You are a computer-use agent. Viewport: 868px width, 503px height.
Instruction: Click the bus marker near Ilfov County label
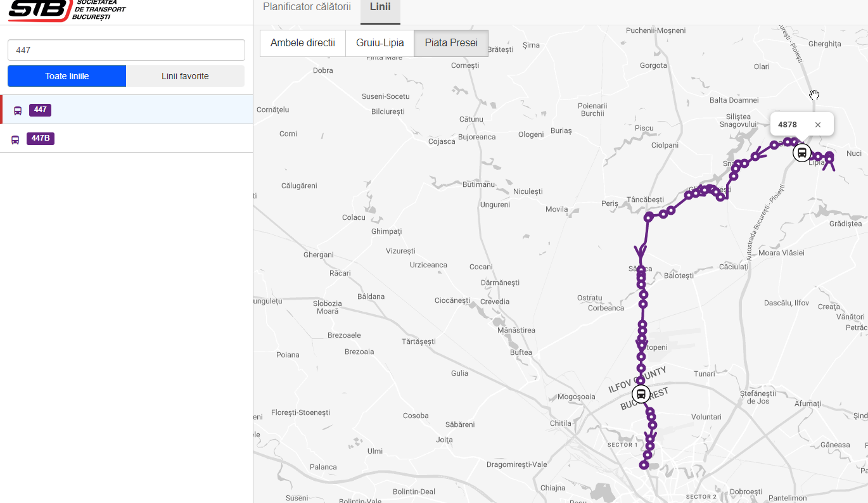tap(641, 394)
